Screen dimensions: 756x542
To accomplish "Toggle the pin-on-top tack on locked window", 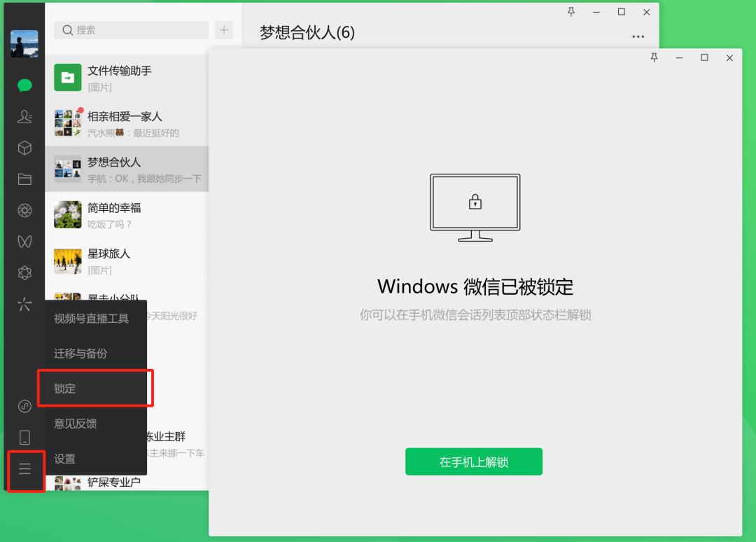I will point(654,58).
